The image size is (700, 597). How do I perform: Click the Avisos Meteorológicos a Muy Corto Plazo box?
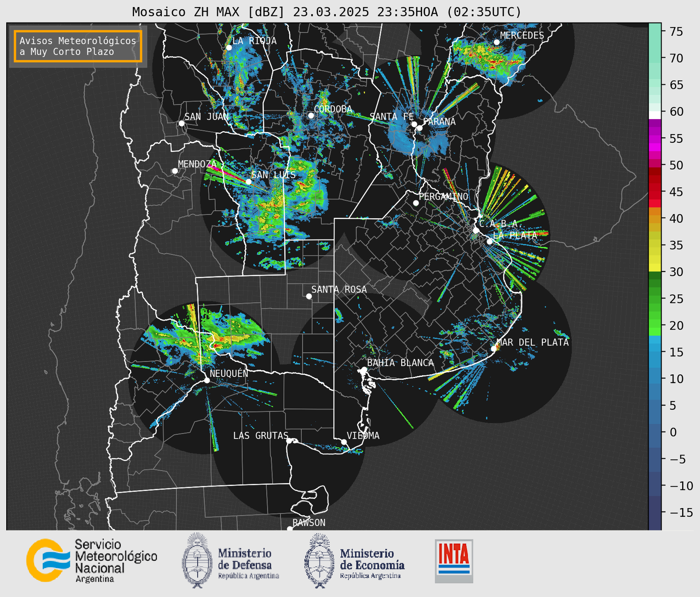point(78,46)
